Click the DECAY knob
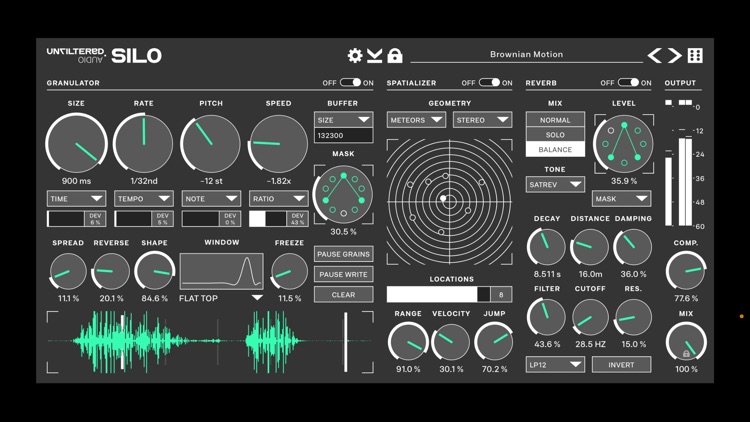The image size is (750, 422). pyautogui.click(x=546, y=247)
